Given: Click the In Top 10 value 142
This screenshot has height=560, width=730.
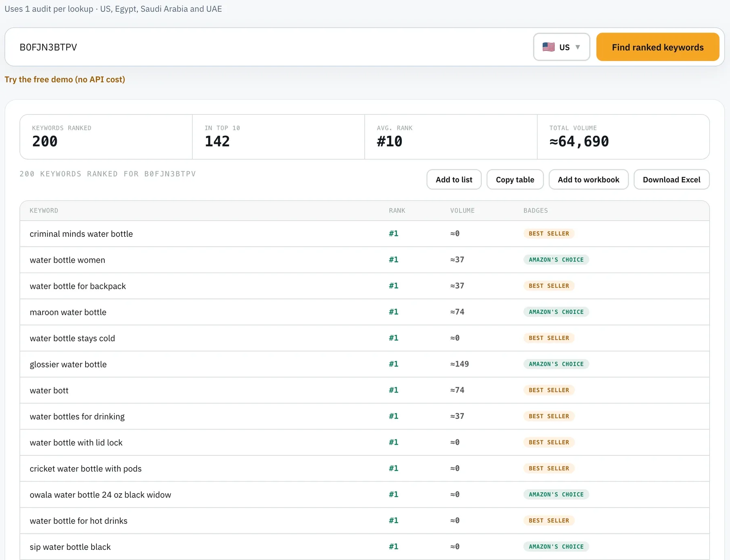Looking at the screenshot, I should pyautogui.click(x=217, y=141).
